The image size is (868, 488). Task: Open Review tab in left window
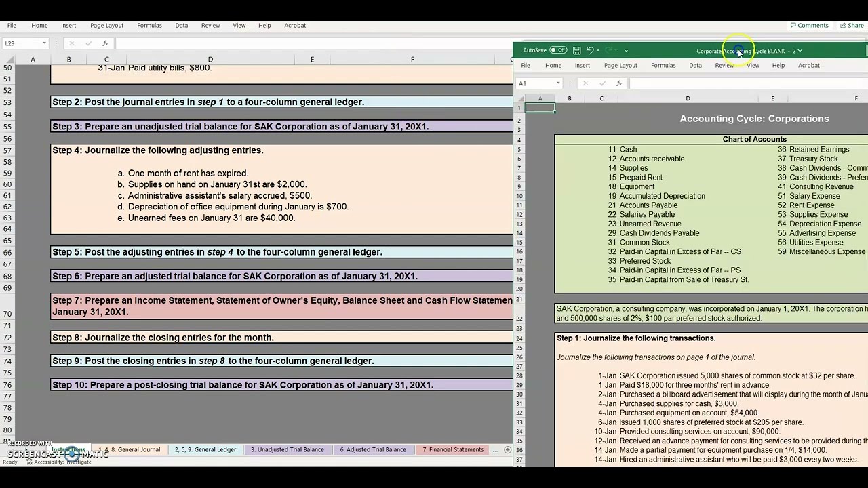click(x=210, y=25)
